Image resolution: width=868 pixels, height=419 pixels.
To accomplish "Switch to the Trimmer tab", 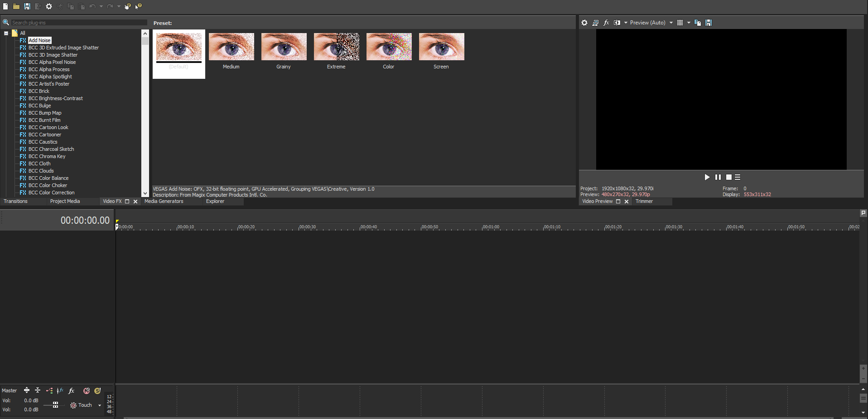I will pos(644,201).
